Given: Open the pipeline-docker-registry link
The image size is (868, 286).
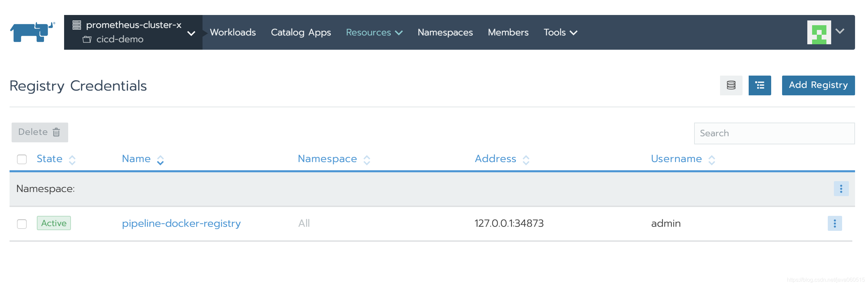Looking at the screenshot, I should coord(181,223).
